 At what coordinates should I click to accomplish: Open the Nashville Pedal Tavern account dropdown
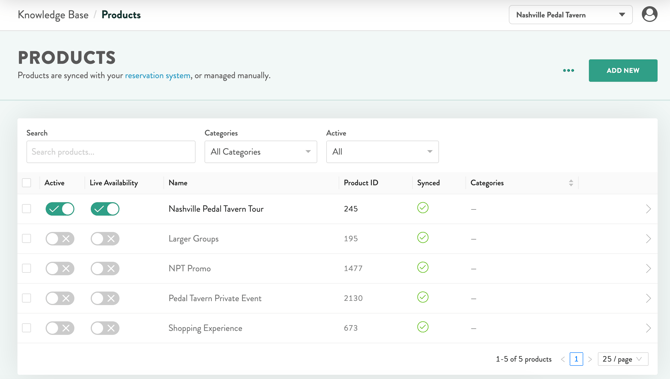tap(570, 15)
